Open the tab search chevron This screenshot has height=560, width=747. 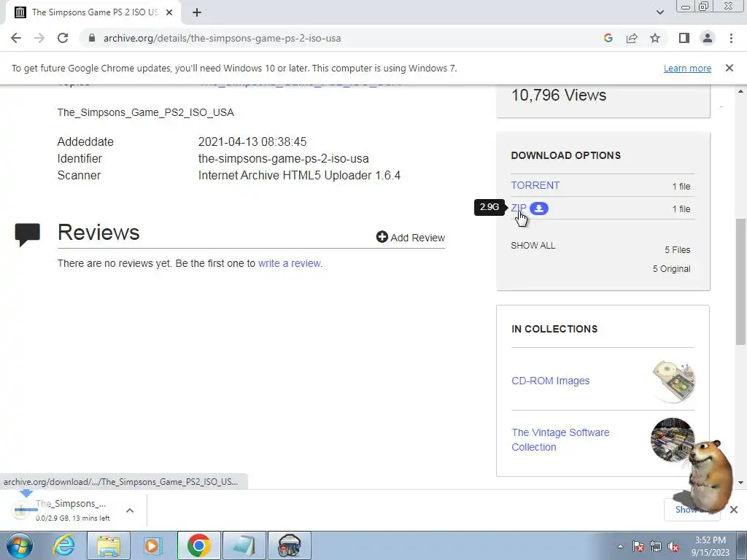(x=659, y=12)
